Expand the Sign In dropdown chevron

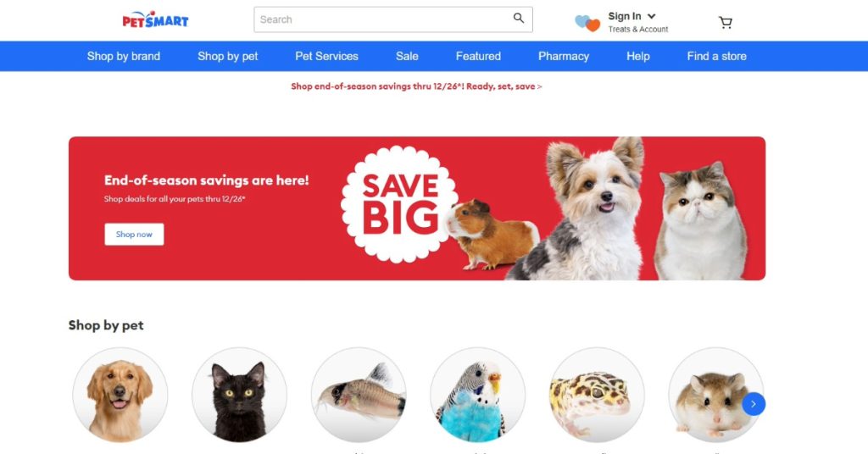(x=652, y=16)
